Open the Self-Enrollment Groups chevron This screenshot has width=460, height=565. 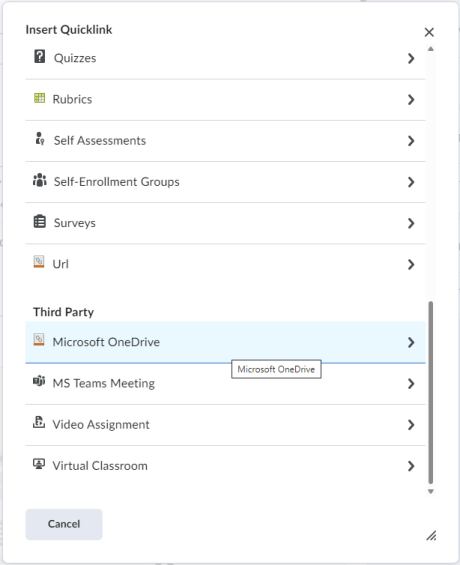click(411, 182)
